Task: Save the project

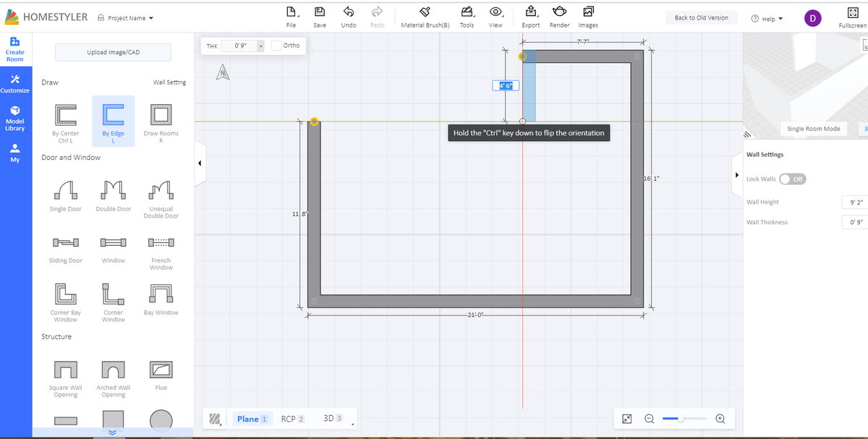Action: pos(320,12)
